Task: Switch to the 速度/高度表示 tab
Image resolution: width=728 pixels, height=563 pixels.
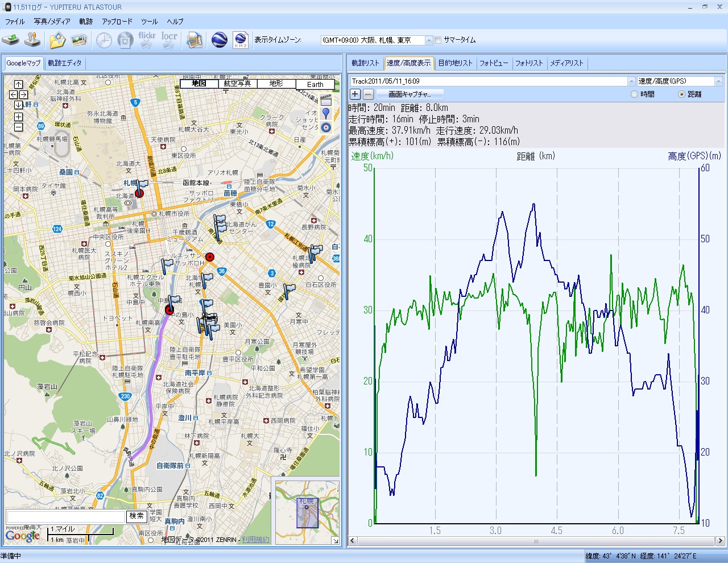Action: [408, 63]
